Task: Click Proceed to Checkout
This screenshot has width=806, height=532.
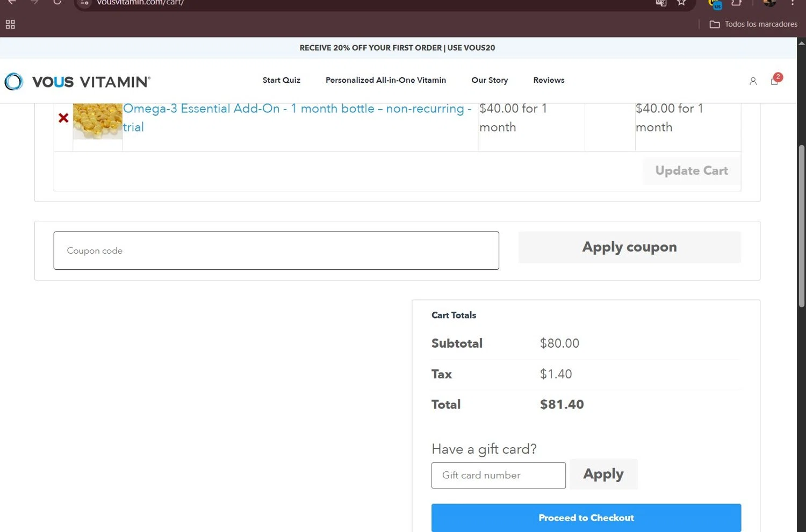Action: click(586, 518)
